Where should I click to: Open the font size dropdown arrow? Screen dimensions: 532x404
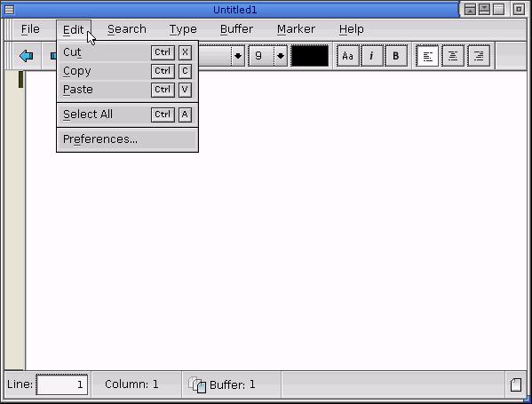(281, 56)
